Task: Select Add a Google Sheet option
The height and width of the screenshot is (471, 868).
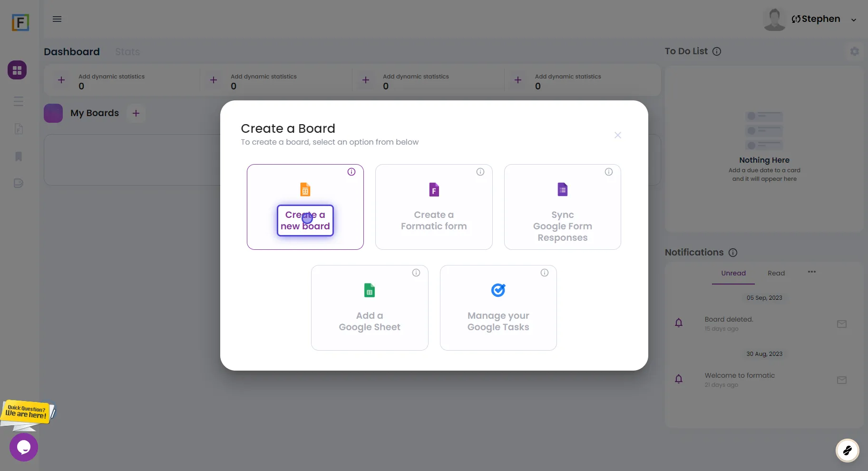Action: click(370, 308)
